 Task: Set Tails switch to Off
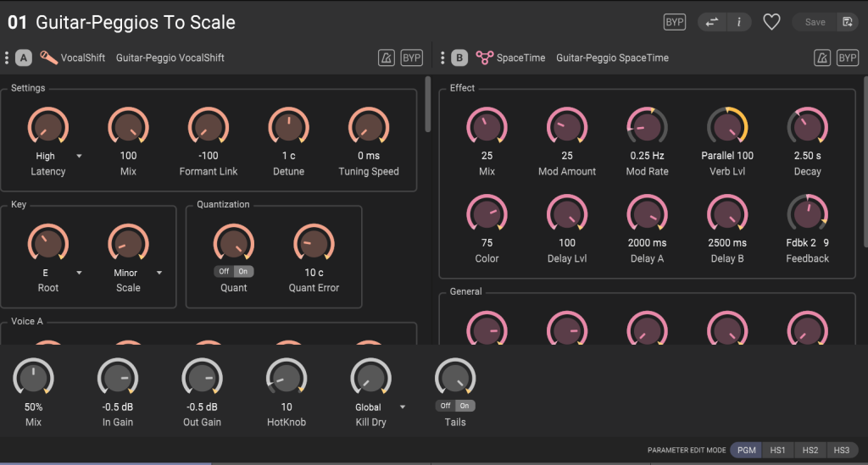coord(445,405)
